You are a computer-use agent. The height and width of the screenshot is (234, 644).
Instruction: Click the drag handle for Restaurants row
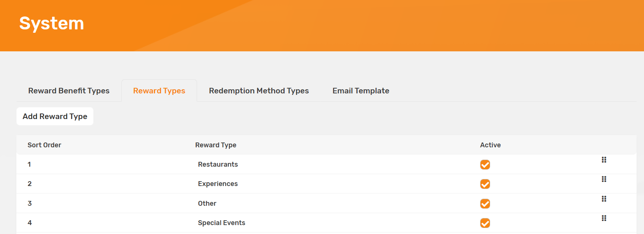[604, 160]
